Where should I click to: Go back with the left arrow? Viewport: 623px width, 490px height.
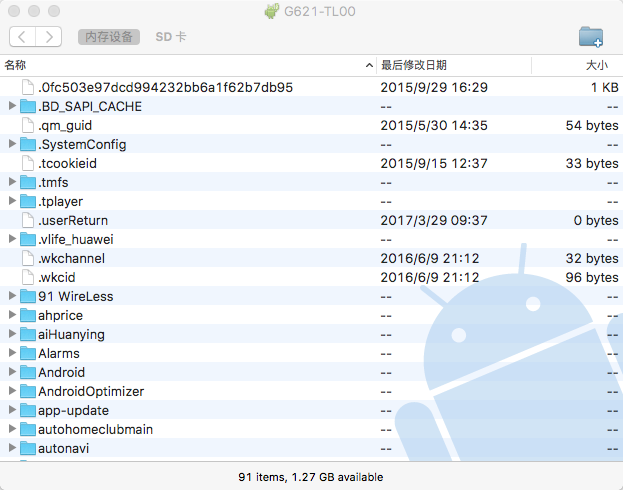22,37
